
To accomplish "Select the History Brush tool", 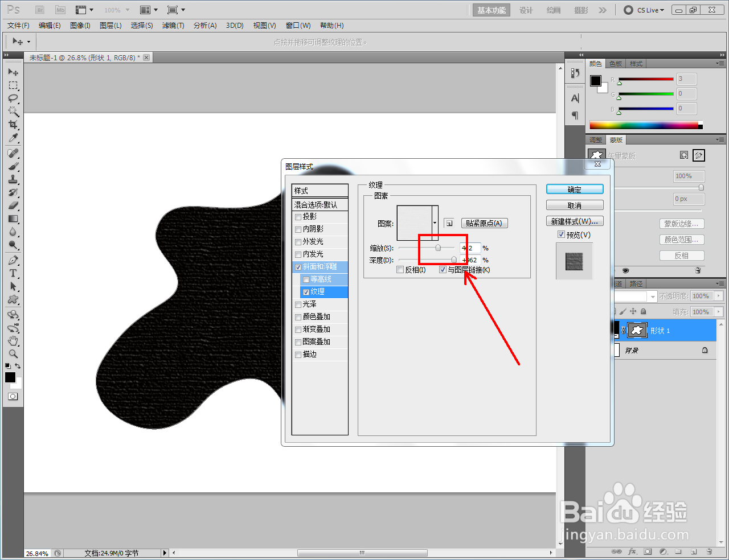I will [x=13, y=192].
